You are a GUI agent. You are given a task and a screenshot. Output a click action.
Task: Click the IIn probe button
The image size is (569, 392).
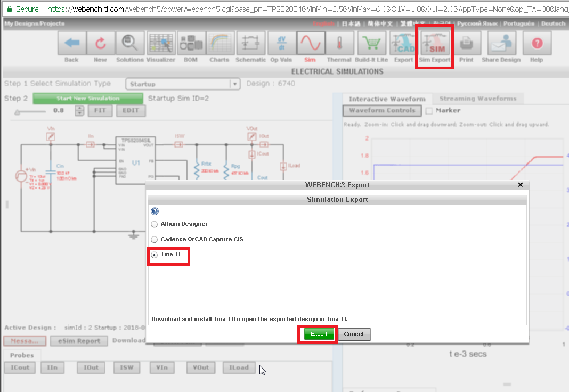52,367
